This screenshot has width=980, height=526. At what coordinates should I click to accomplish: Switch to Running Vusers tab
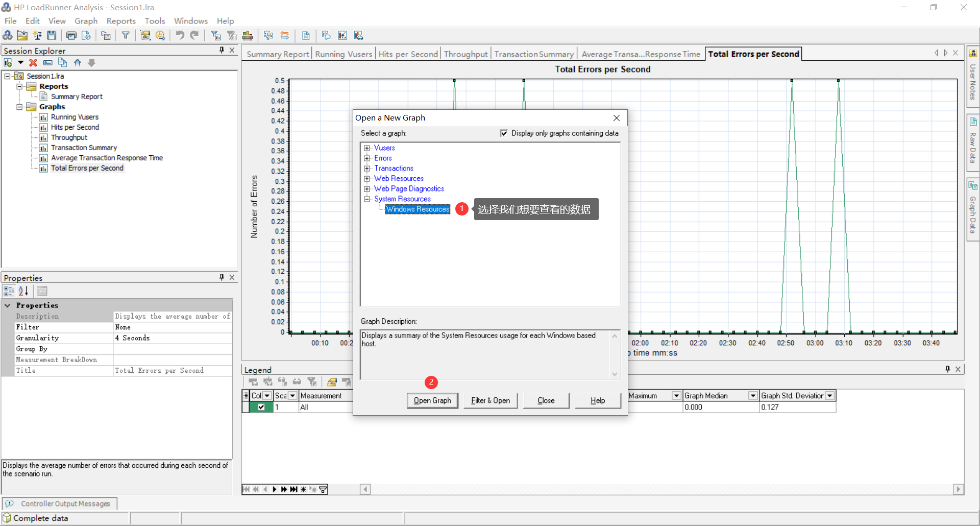pos(344,54)
